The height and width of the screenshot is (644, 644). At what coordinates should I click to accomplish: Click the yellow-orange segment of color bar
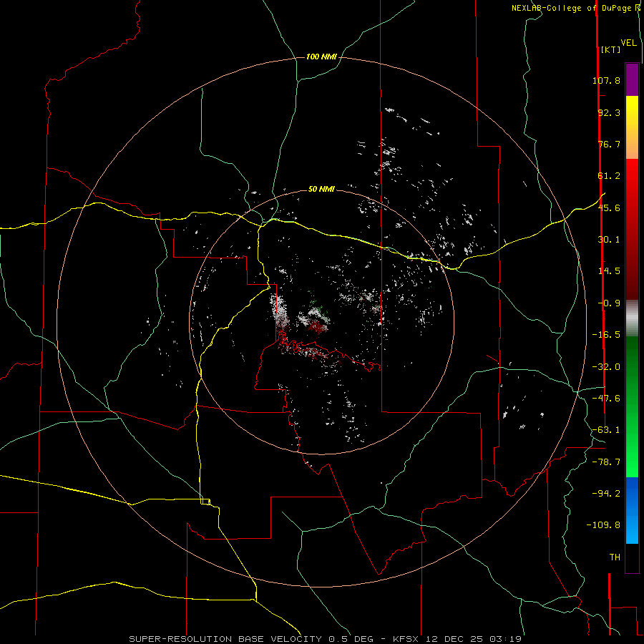coord(632,127)
